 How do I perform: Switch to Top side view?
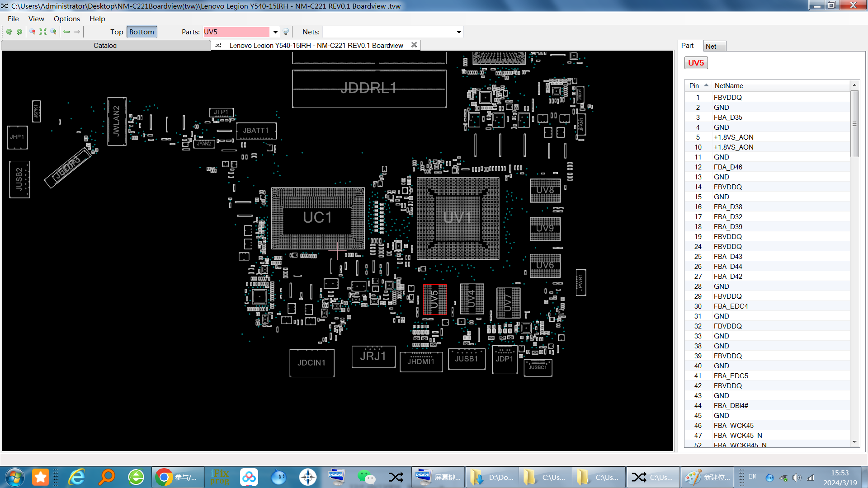point(117,32)
